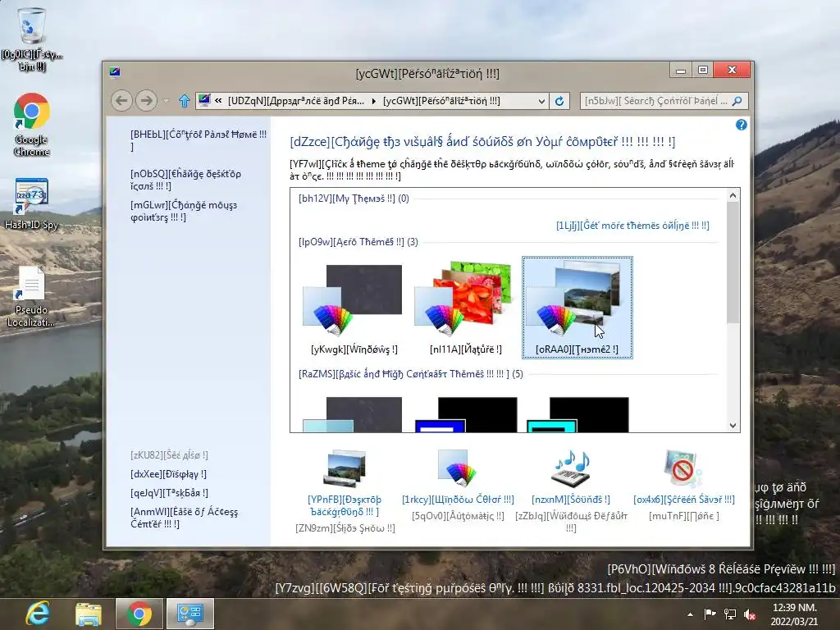This screenshot has height=630, width=840.
Task: Click the window title bar system icon
Action: pos(115,72)
